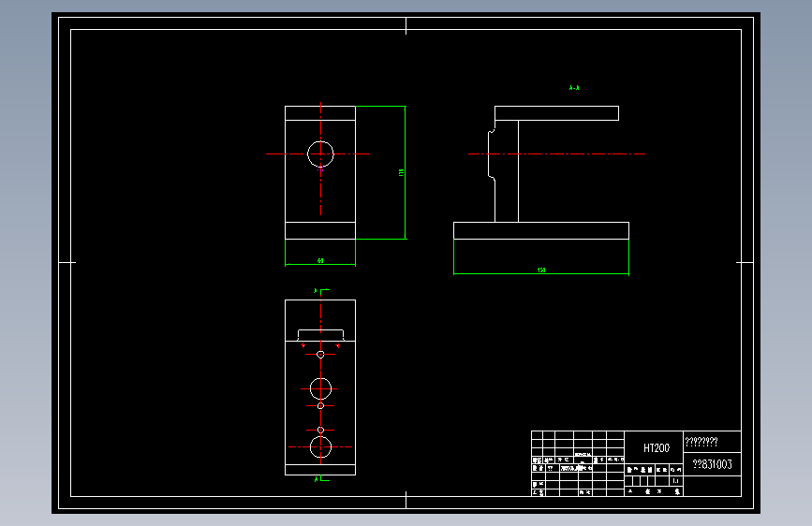This screenshot has width=812, height=526.
Task: Click the ??831003 drawing number text
Action: click(x=712, y=464)
